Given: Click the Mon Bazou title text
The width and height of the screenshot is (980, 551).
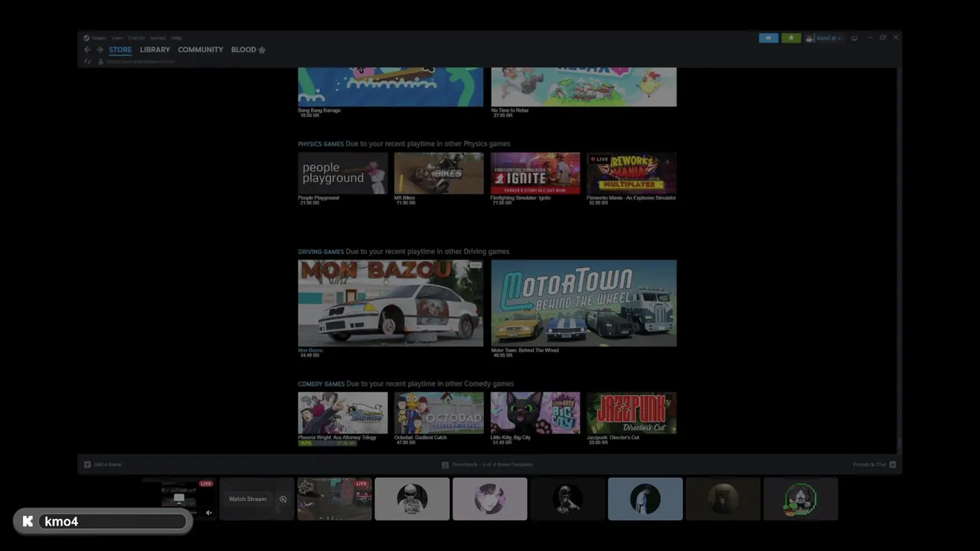Looking at the screenshot, I should (310, 350).
